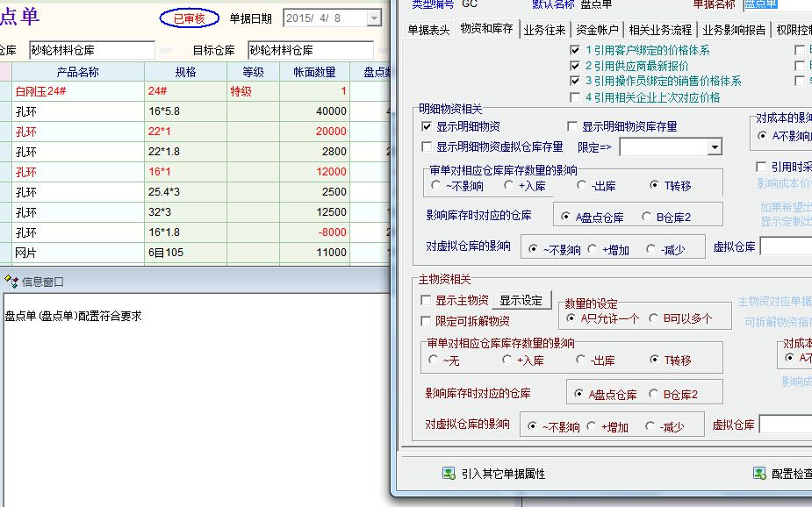
Task: Tick the 限定可拆解物资 checkbox
Action: (x=428, y=321)
